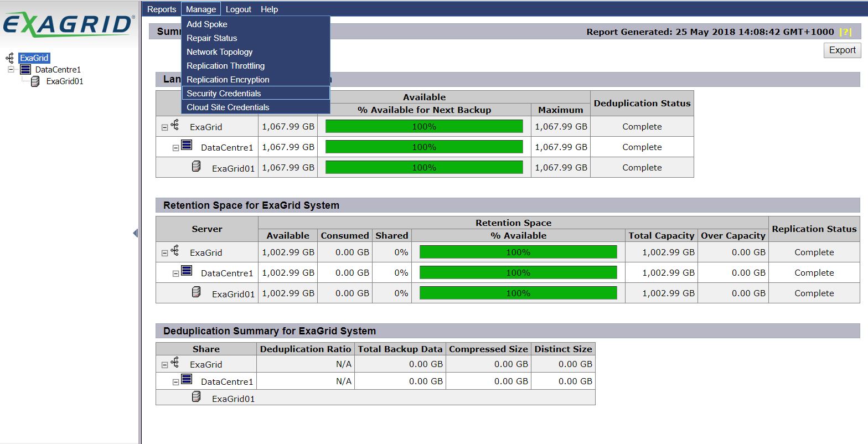Click ExaGrid01 server icon in Retention Space table
Image resolution: width=868 pixels, height=444 pixels.
tap(197, 292)
